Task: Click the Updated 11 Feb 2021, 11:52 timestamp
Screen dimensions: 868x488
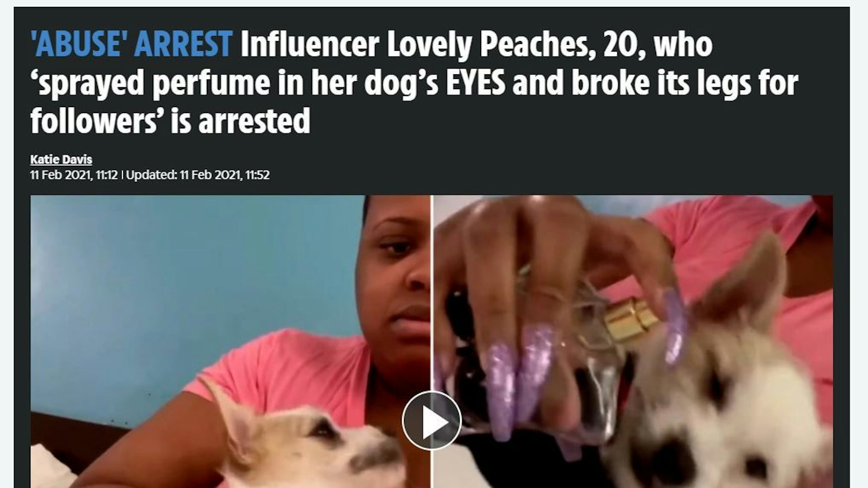Action: 198,175
